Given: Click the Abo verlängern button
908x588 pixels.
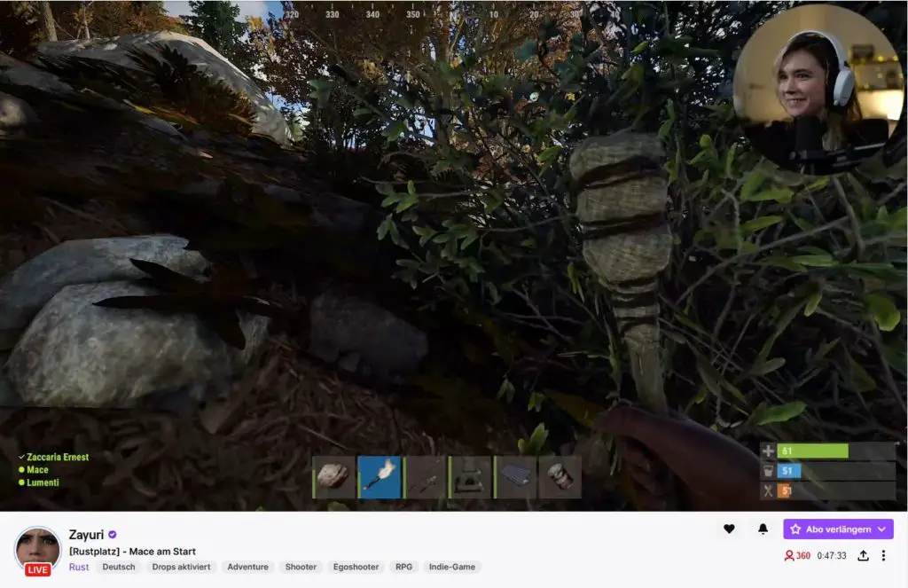Looking at the screenshot, I should pos(838,529).
